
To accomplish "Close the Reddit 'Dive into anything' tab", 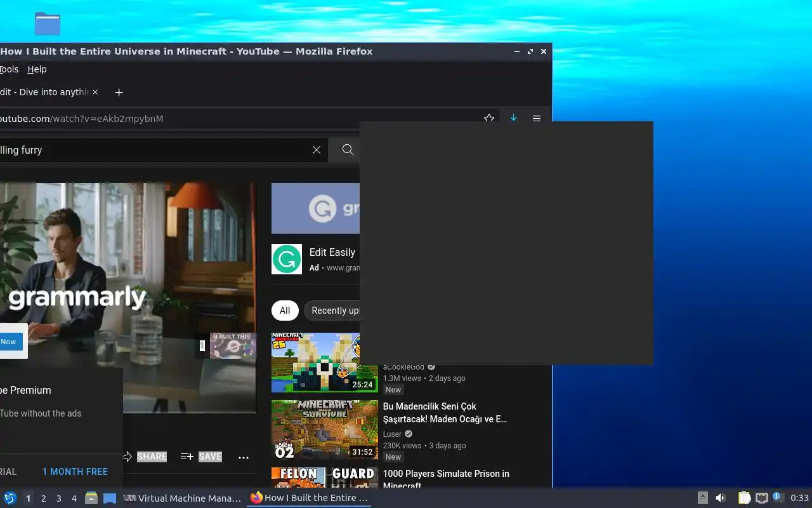I will (x=95, y=92).
